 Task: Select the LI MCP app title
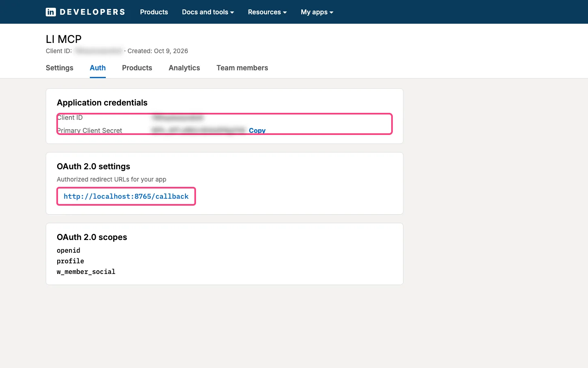(x=64, y=39)
